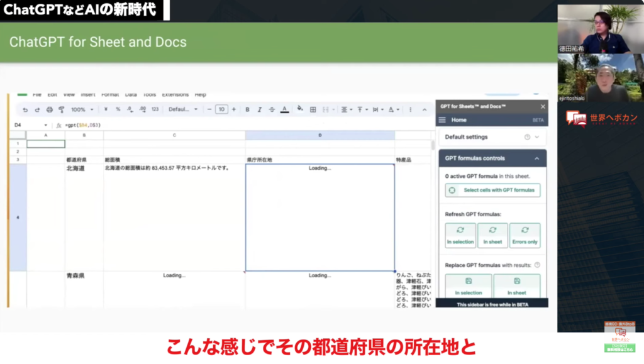Select the 県庁所在地 header cell
The image size is (644, 364).
point(320,160)
